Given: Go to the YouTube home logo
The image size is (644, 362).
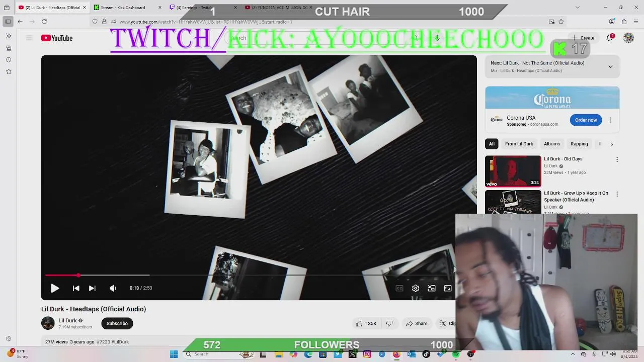Looking at the screenshot, I should [57, 38].
